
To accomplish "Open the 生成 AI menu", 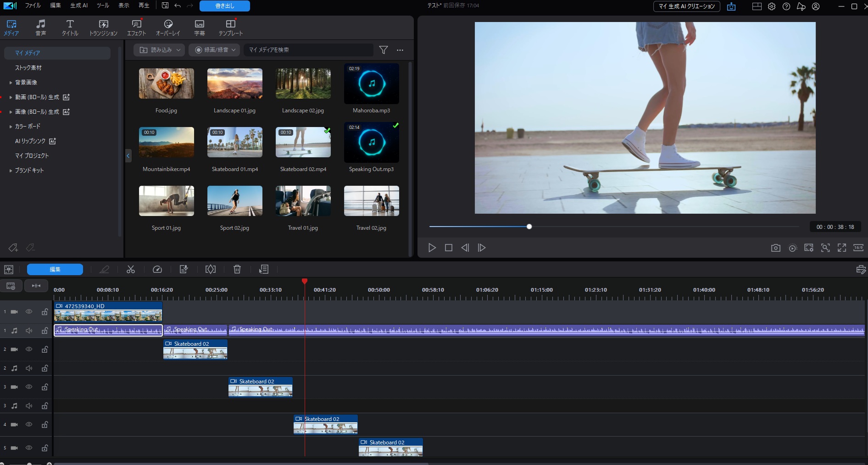I will [79, 6].
